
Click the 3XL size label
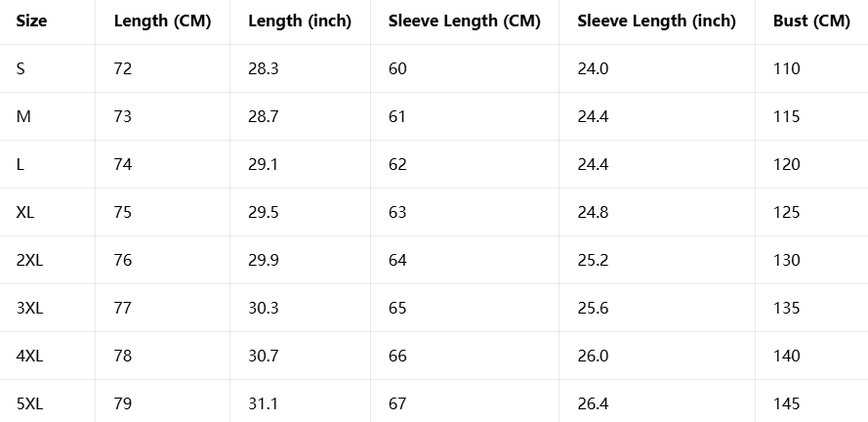click(x=30, y=308)
